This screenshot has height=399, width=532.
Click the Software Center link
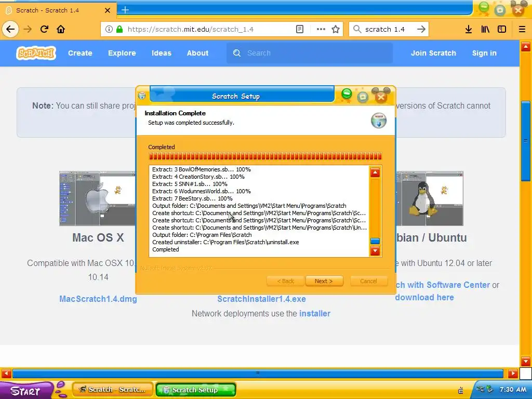(x=443, y=285)
